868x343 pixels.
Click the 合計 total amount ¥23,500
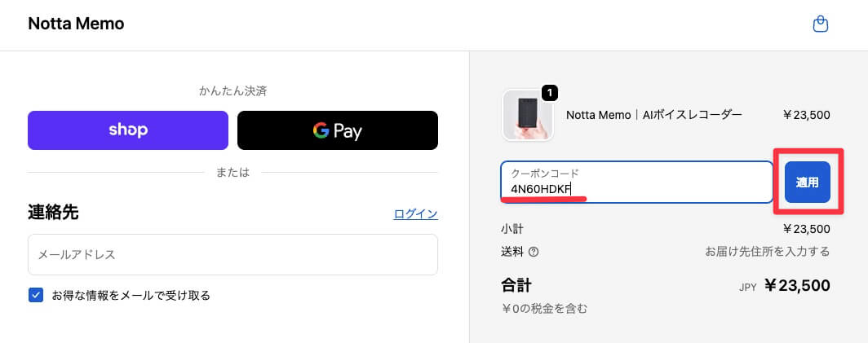tap(796, 286)
